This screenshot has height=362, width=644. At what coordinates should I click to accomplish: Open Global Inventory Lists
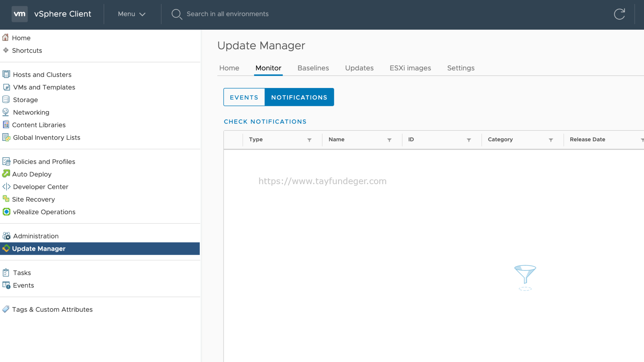[46, 137]
